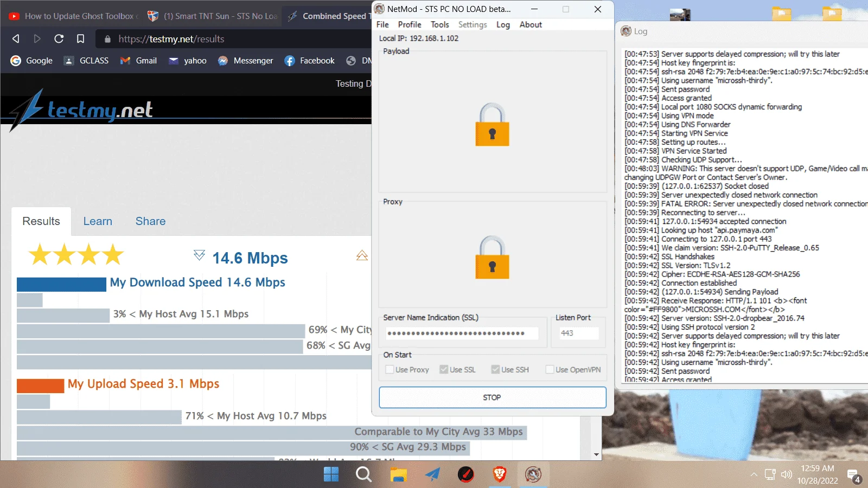Open the NetMod About menu
This screenshot has width=868, height=488.
[531, 24]
